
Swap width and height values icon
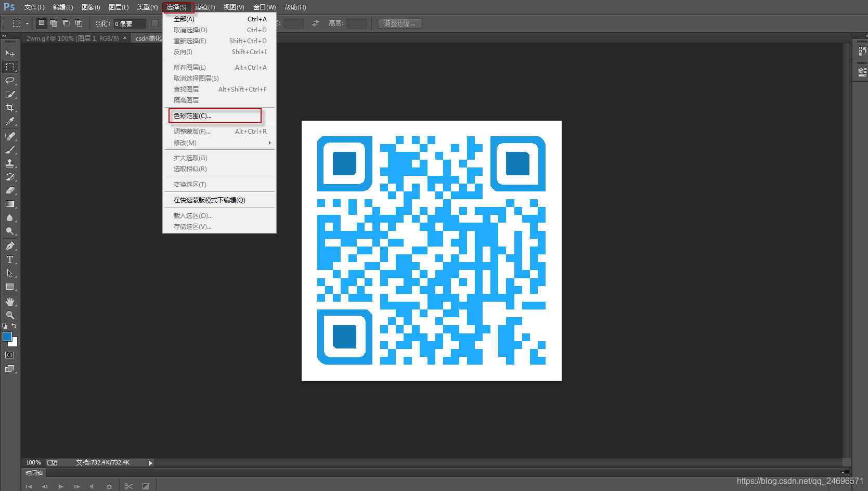click(316, 23)
